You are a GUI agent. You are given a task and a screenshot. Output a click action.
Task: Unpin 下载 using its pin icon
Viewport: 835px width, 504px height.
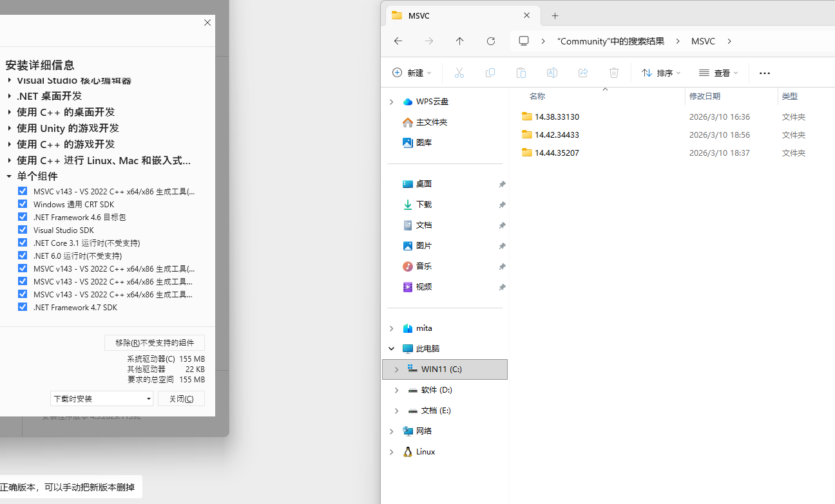pyautogui.click(x=502, y=205)
